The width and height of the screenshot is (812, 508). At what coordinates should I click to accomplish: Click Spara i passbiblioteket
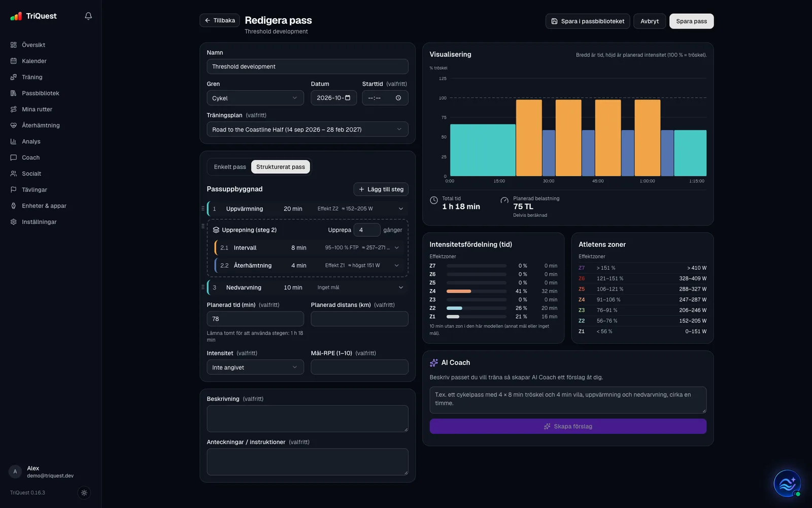click(x=588, y=21)
